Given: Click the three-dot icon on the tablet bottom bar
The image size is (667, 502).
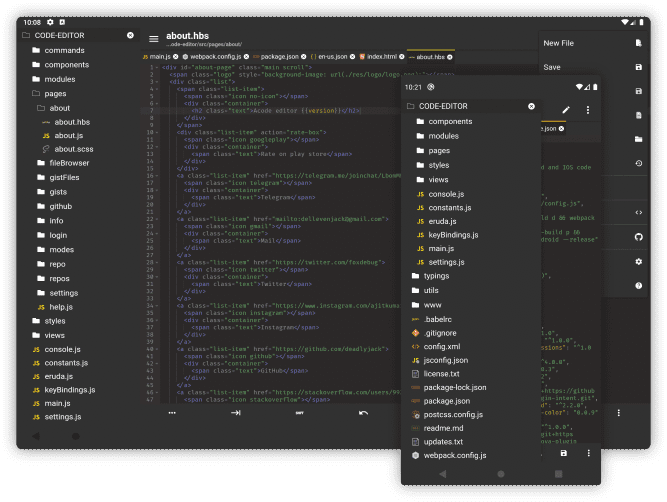Looking at the screenshot, I should click(172, 413).
